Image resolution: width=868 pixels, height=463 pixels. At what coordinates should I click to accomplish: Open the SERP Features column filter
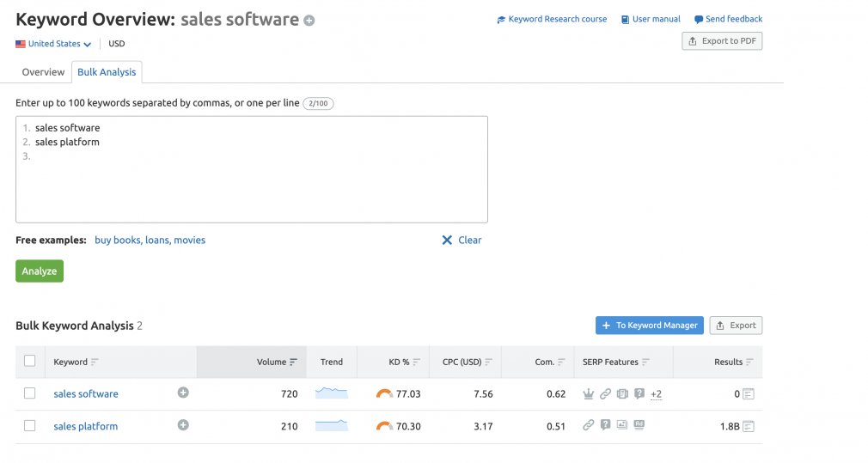645,362
